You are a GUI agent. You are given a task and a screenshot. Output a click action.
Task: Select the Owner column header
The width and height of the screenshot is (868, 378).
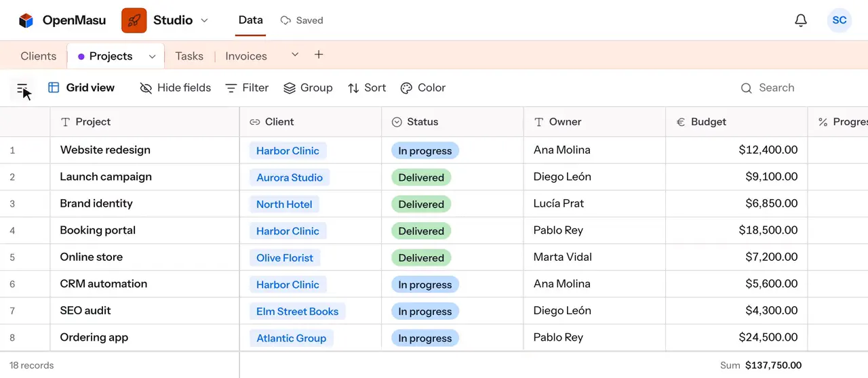click(595, 122)
